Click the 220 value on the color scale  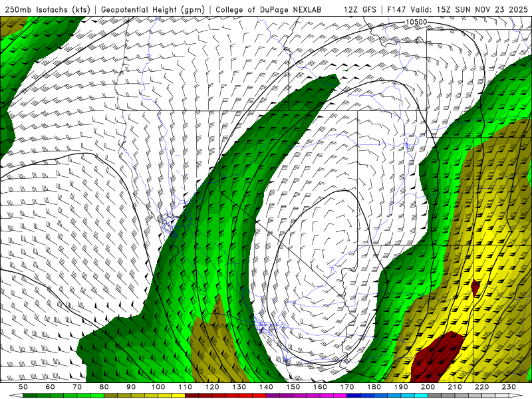[x=481, y=387]
